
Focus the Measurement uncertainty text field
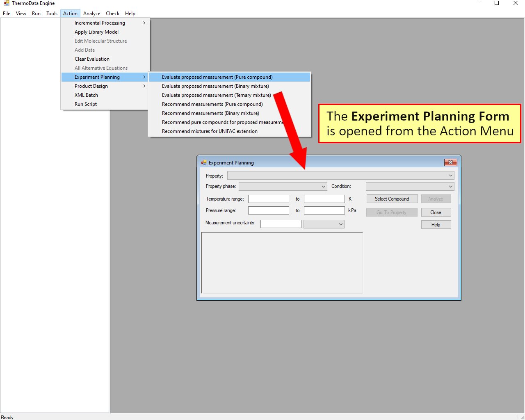click(281, 224)
